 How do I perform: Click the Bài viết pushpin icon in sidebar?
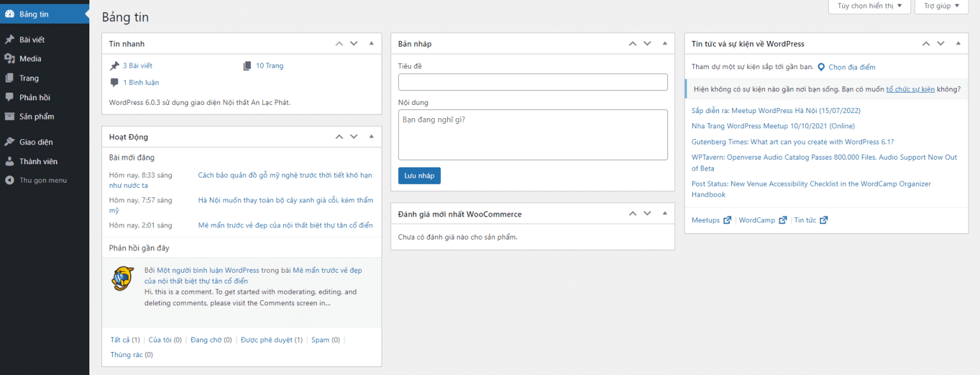tap(10, 40)
